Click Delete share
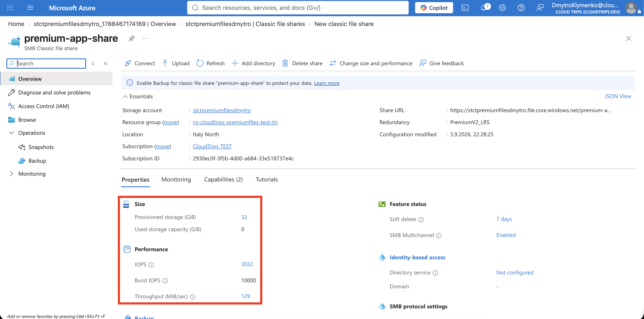The image size is (644, 319). point(302,63)
